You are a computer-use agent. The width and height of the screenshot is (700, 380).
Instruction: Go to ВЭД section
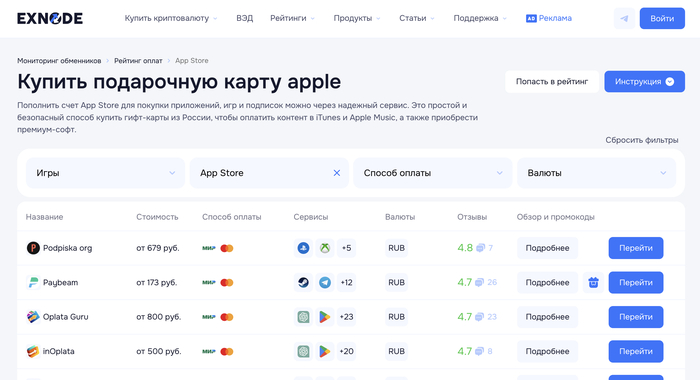pos(245,18)
